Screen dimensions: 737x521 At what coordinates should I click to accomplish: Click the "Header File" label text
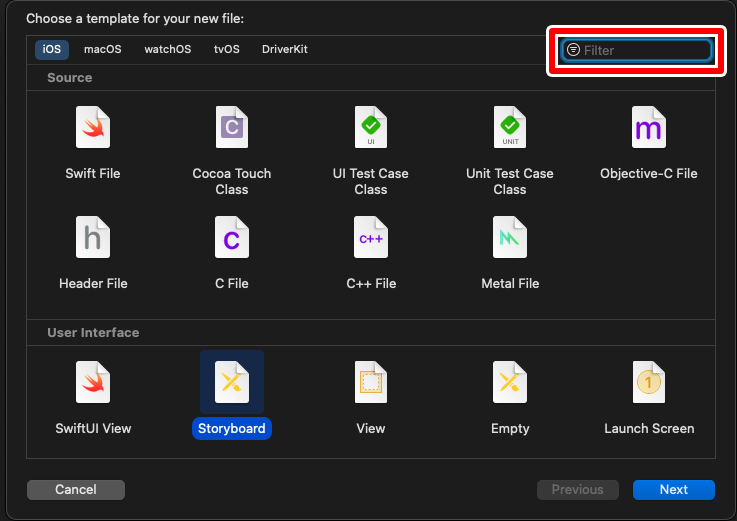pos(93,284)
